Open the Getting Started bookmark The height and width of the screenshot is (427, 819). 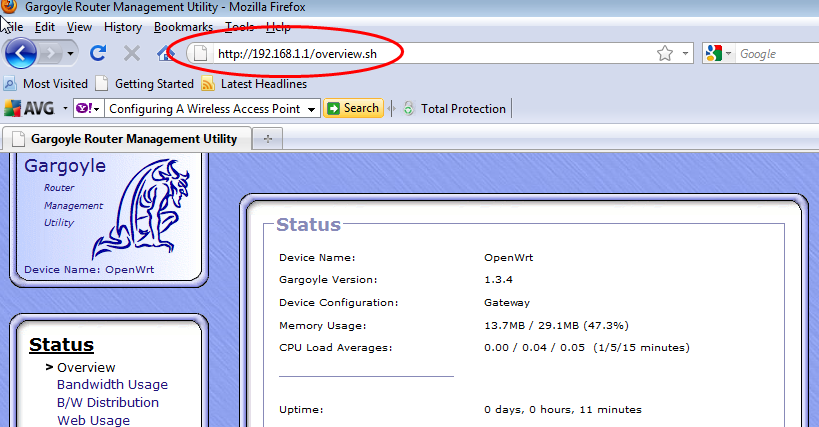tap(145, 84)
